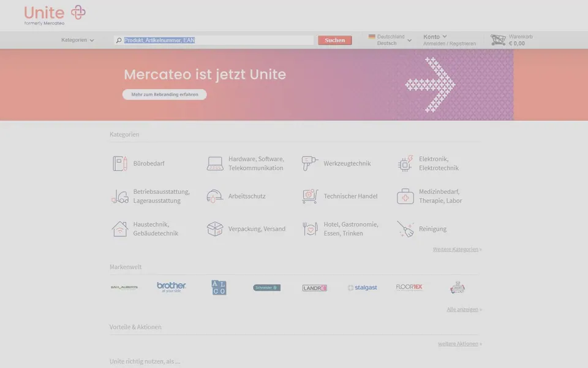This screenshot has width=588, height=368.
Task: Click the cart icon for Technischer Handel
Action: click(x=310, y=196)
